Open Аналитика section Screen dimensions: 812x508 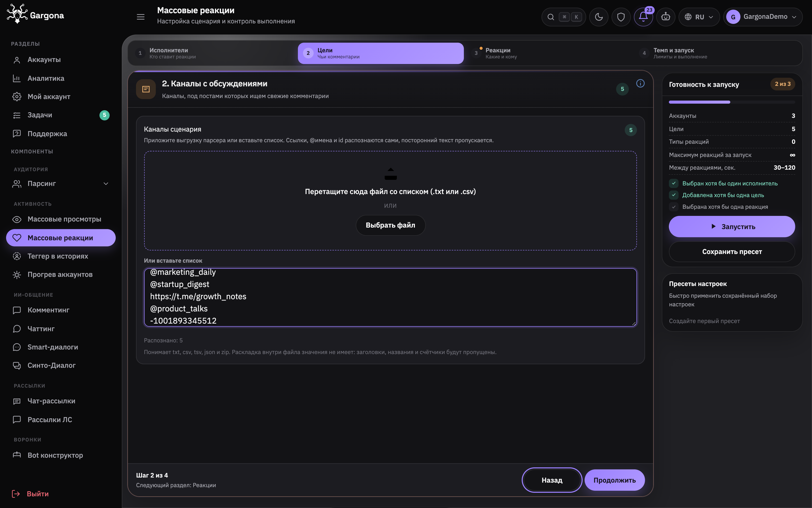(61, 78)
